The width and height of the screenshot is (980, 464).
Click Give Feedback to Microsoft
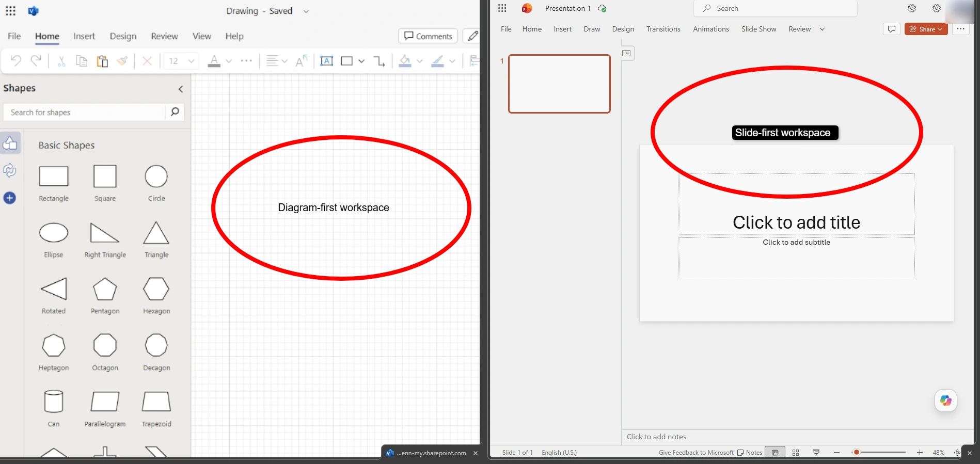[x=696, y=453]
